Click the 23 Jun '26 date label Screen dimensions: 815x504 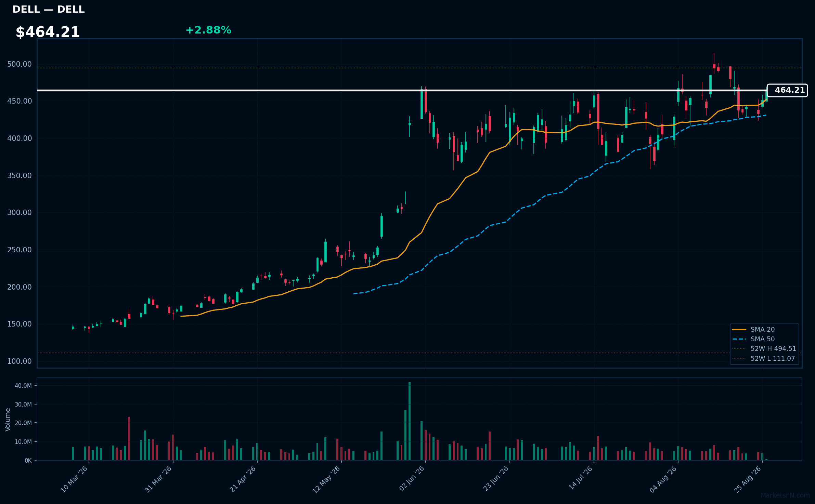pyautogui.click(x=496, y=479)
